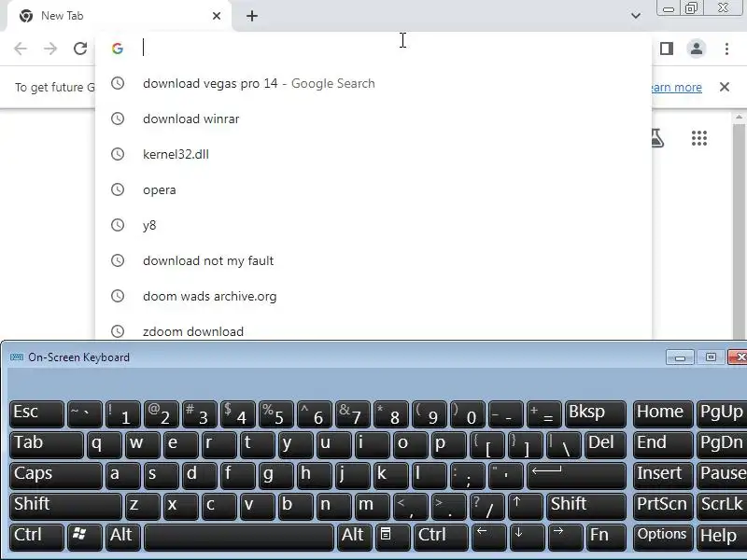Screen dimensions: 747x560
Task: Click the Home key
Action: [663, 413]
